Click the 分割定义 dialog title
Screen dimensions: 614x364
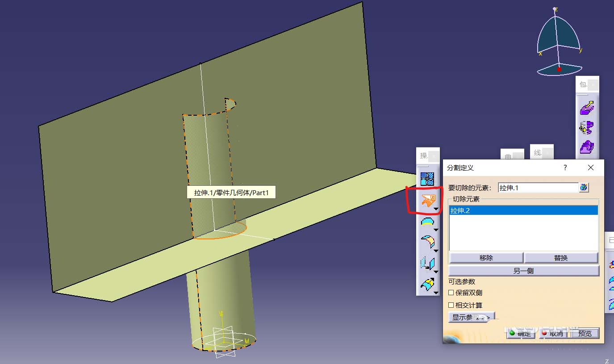pos(460,168)
